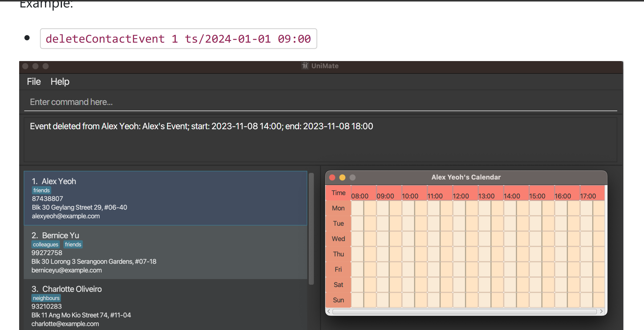Select Bernice Yu contact card
Image resolution: width=644 pixels, height=330 pixels.
(x=165, y=252)
